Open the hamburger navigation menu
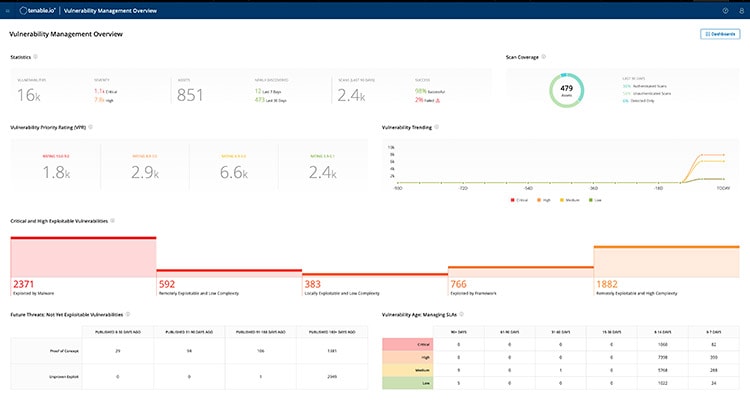The width and height of the screenshot is (750, 405). tap(7, 11)
